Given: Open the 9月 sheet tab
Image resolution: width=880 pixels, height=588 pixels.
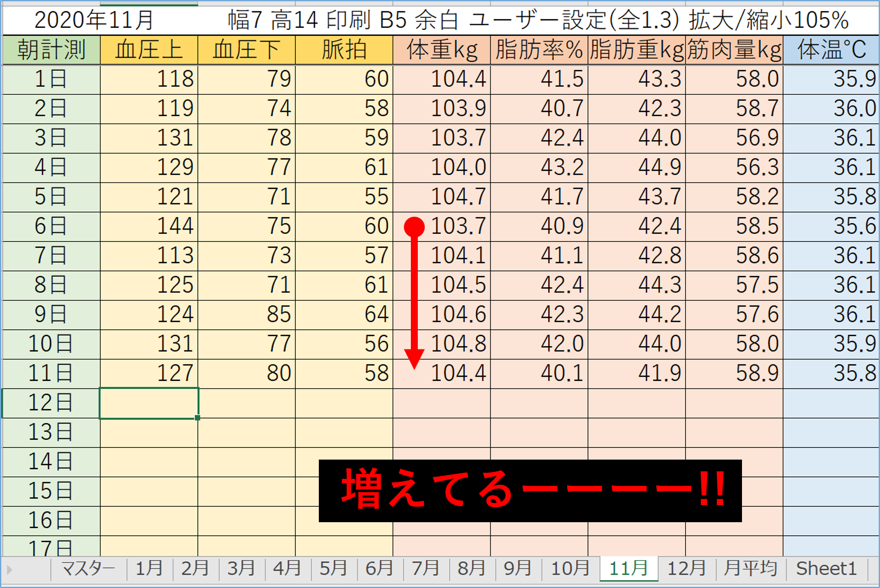Looking at the screenshot, I should (518, 569).
